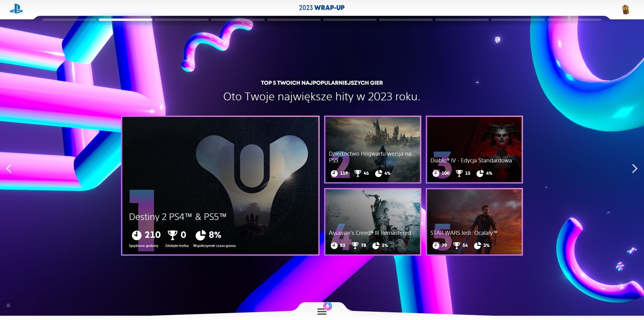Open the bottom hamburger menu
Viewport: 644px width, 320px height.
click(x=322, y=311)
